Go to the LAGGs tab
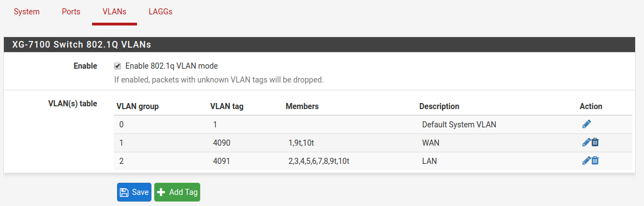 (x=160, y=12)
